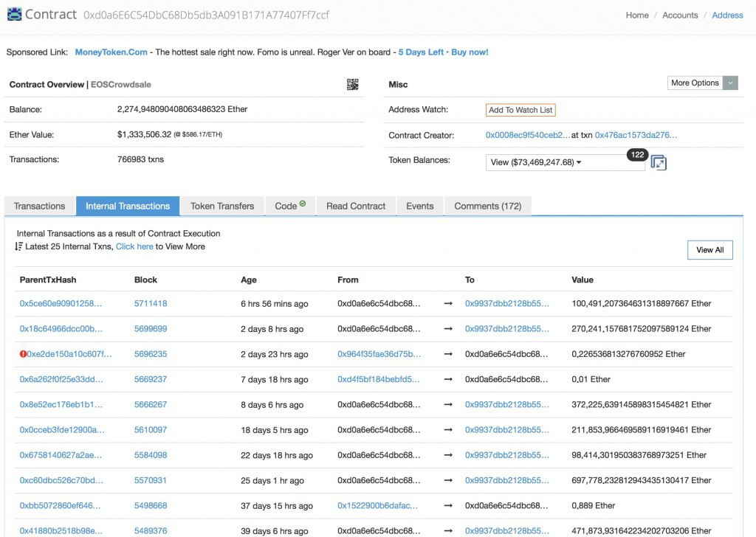Select the transaction count 766983 txns

click(140, 159)
